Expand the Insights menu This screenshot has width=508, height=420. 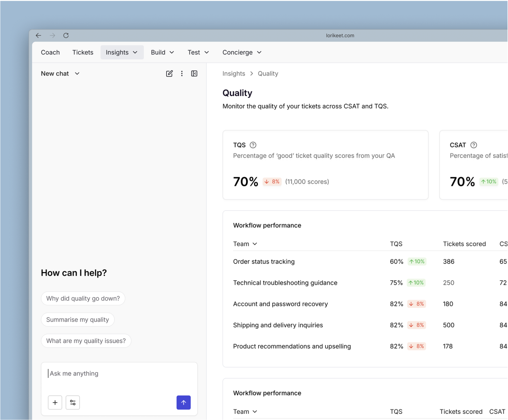coord(122,52)
